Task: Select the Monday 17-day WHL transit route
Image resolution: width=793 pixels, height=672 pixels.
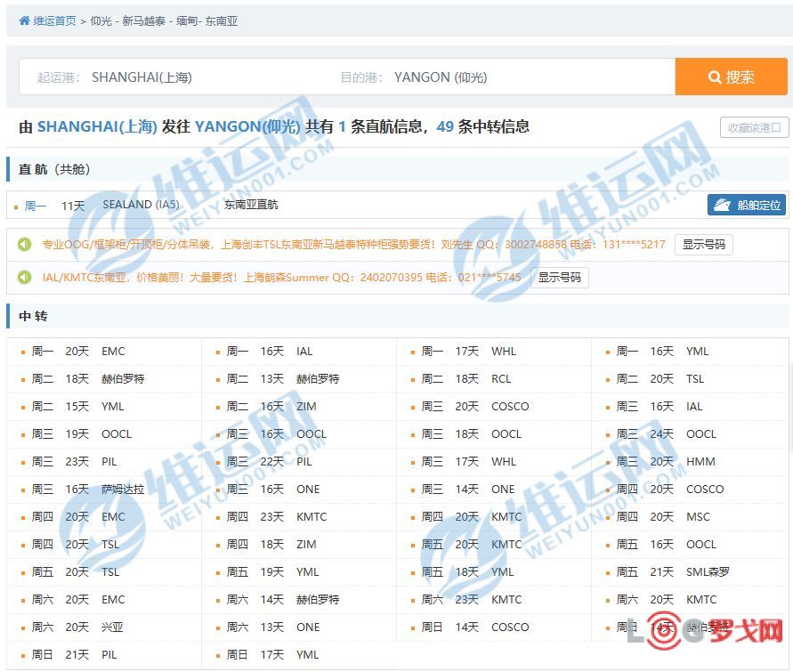Action: [x=503, y=352]
